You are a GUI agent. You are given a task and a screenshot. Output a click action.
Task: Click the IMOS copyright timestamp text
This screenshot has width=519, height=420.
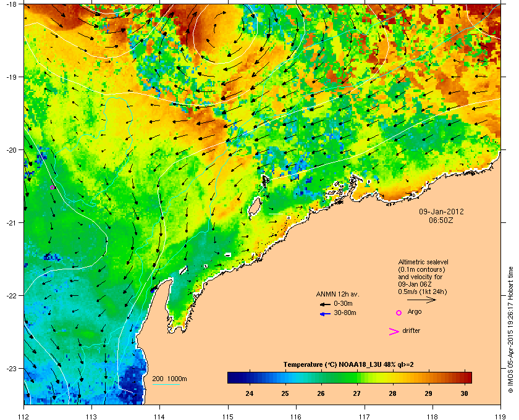[x=510, y=330]
